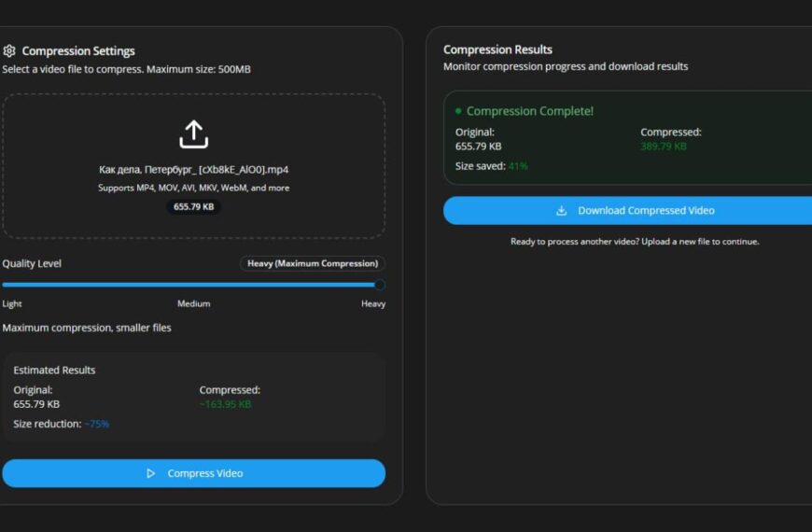Image resolution: width=812 pixels, height=532 pixels.
Task: Click the ~75% size reduction value
Action: (x=96, y=424)
